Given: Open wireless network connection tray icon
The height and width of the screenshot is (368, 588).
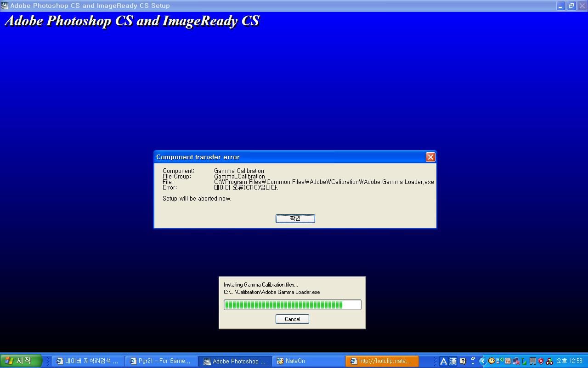Looking at the screenshot, I should pos(499,361).
